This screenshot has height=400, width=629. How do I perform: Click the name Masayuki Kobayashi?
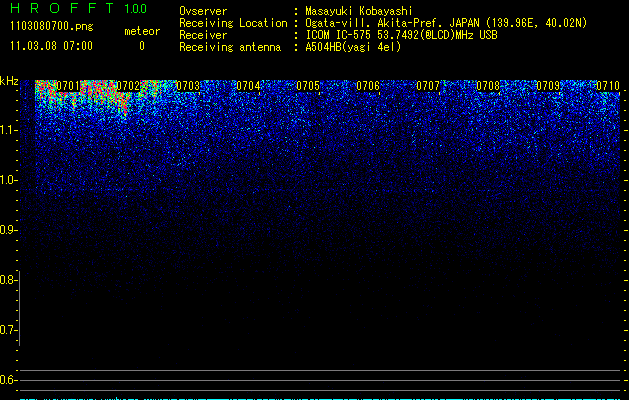[x=359, y=11]
